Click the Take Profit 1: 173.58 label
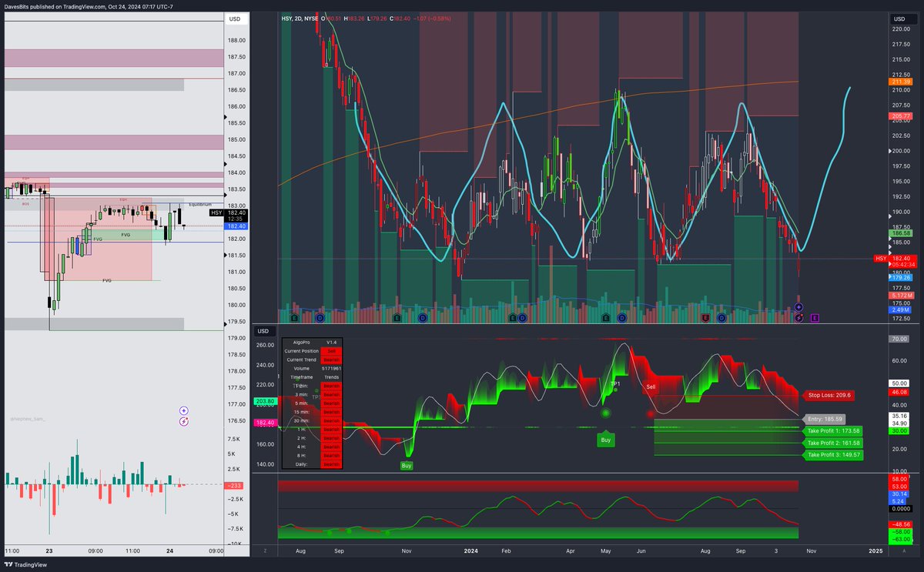Screen dimensions: 924x572 833,431
